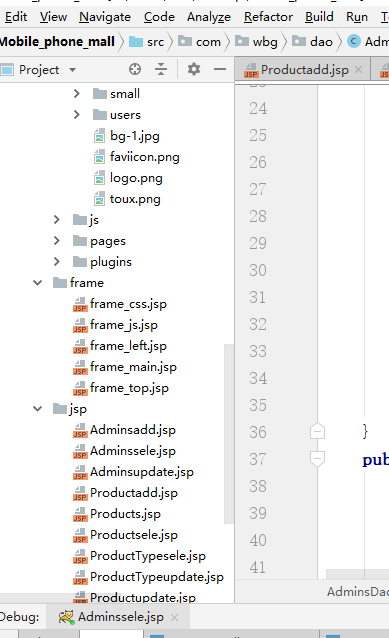
Task: Click the faviicon.png image file icon
Action: tap(99, 157)
